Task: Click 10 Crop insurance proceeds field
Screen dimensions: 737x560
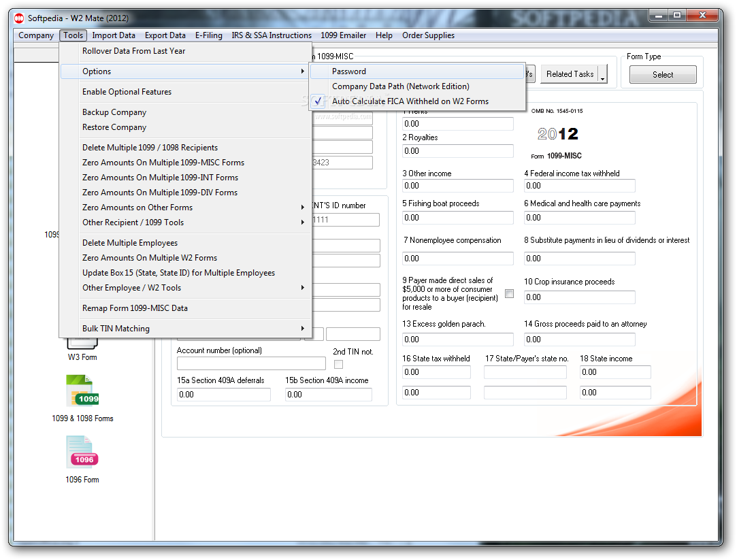Action: click(580, 297)
